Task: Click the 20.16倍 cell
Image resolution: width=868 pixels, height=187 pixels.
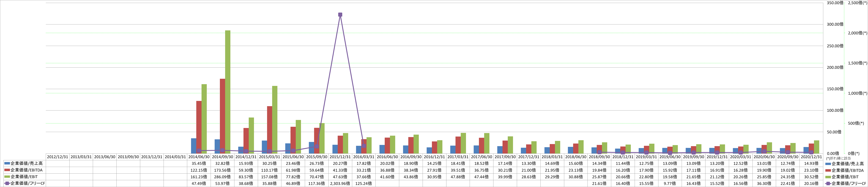Action: pos(811,184)
